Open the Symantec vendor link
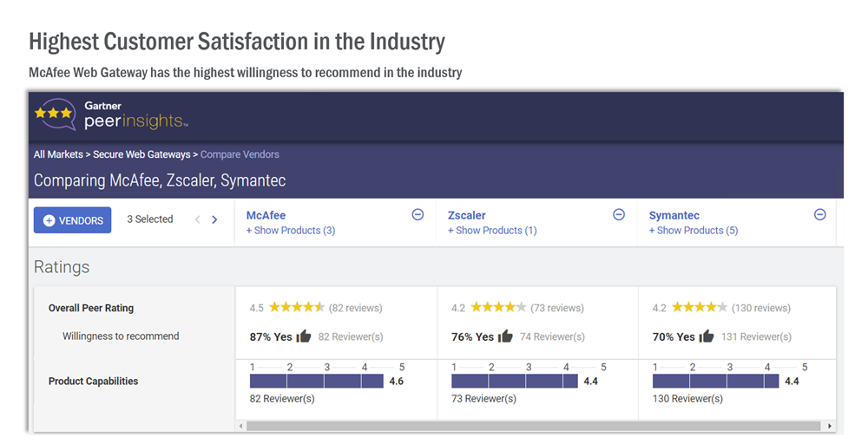 [x=674, y=216]
